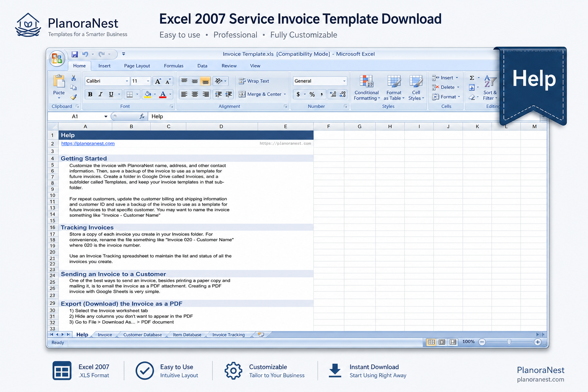Apply borders using the Borders icon

[x=130, y=94]
